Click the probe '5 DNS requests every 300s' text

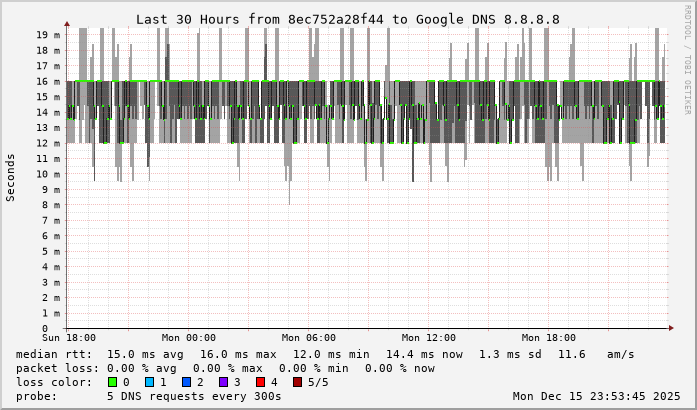(x=194, y=396)
